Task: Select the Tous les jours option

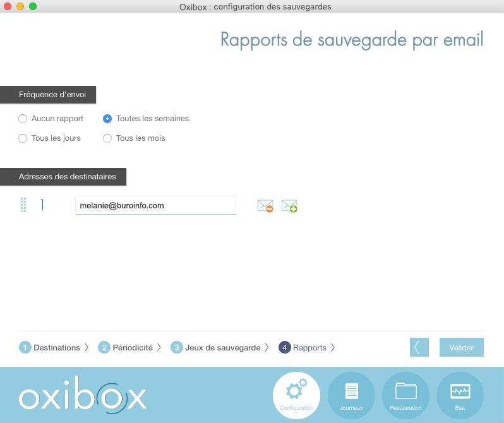Action: point(23,138)
